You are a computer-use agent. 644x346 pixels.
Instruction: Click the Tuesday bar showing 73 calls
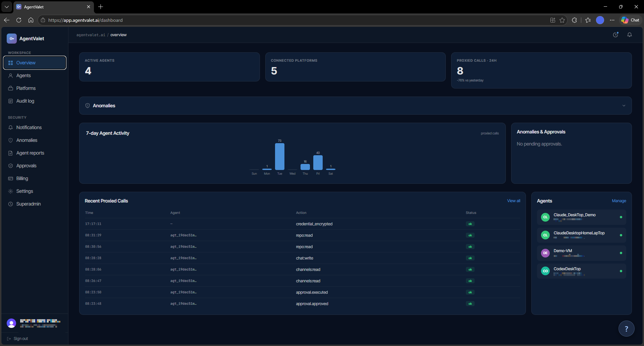pos(280,157)
